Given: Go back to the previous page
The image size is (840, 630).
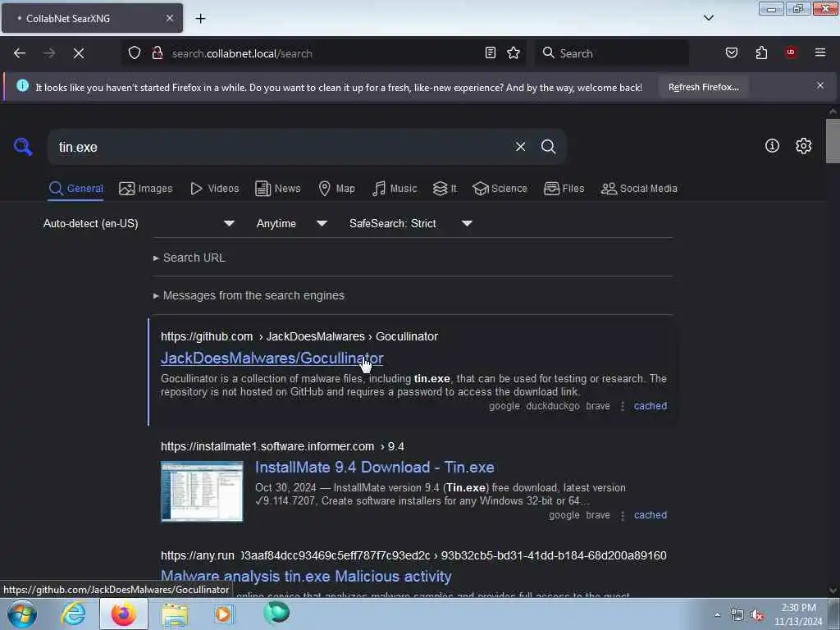Looking at the screenshot, I should pos(20,53).
